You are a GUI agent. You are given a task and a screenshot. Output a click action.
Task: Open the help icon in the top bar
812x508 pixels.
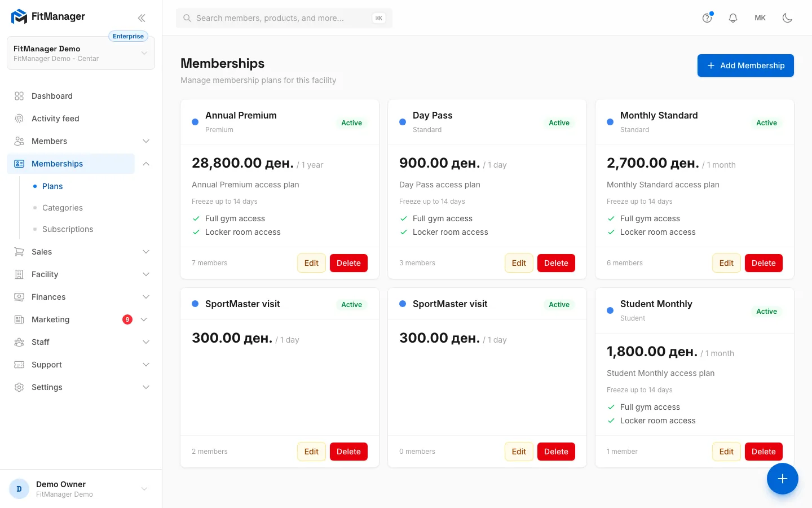(707, 18)
